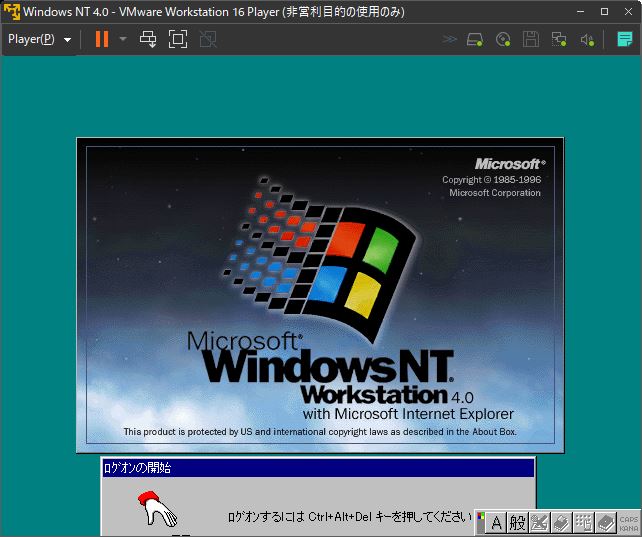Open the IME soft keyboard icon
The width and height of the screenshot is (642, 537).
(583, 522)
